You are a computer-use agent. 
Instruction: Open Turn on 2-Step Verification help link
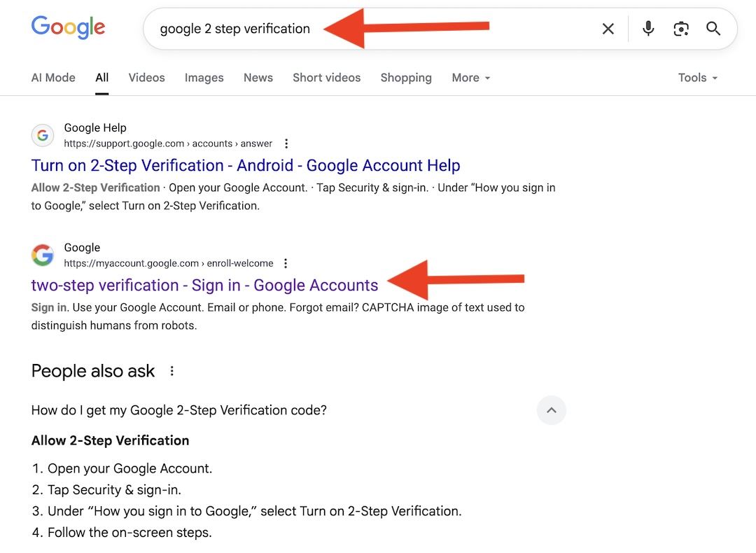246,166
